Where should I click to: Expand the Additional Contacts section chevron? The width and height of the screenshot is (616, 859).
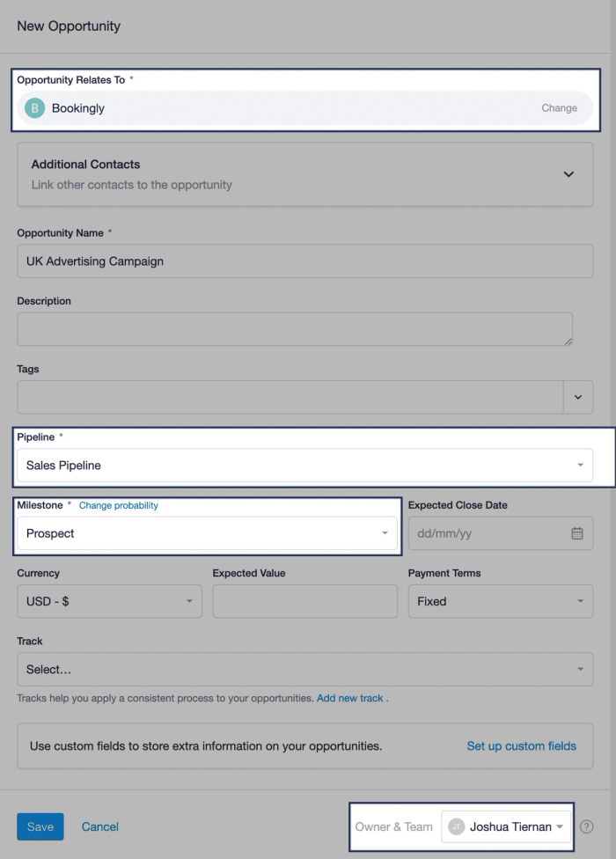[x=568, y=174]
